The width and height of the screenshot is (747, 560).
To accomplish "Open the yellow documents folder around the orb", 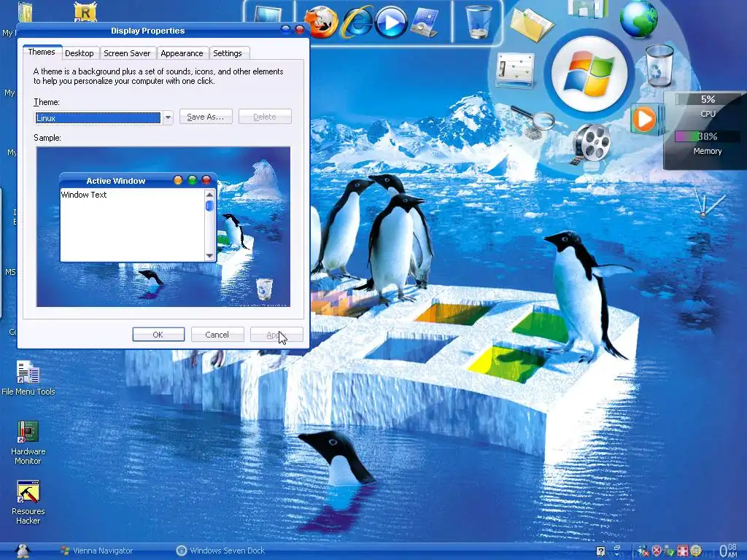I will tap(531, 24).
